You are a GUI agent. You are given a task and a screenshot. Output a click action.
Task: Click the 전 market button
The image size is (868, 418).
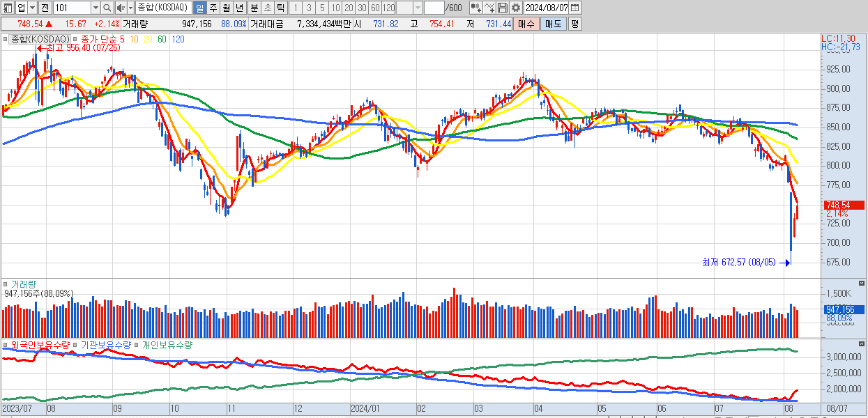click(x=45, y=8)
